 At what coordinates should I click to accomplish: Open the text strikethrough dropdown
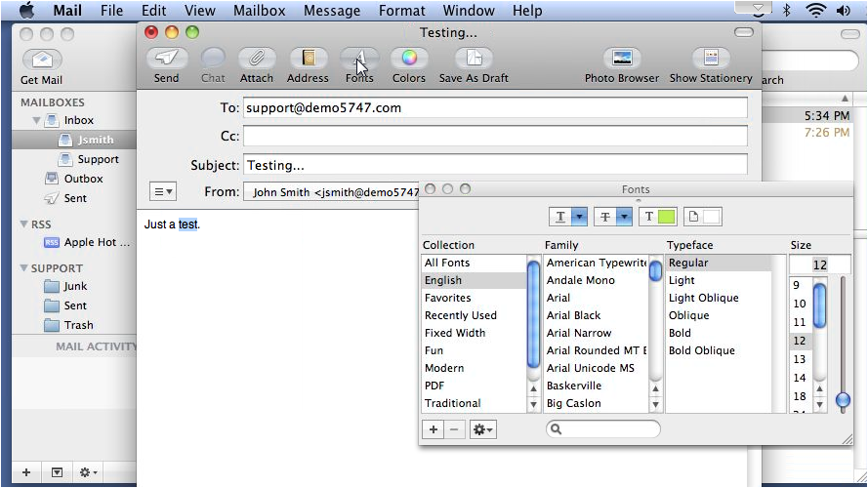[624, 217]
